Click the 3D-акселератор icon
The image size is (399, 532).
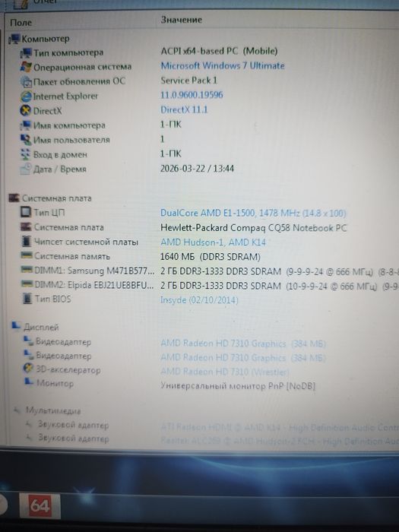click(28, 369)
